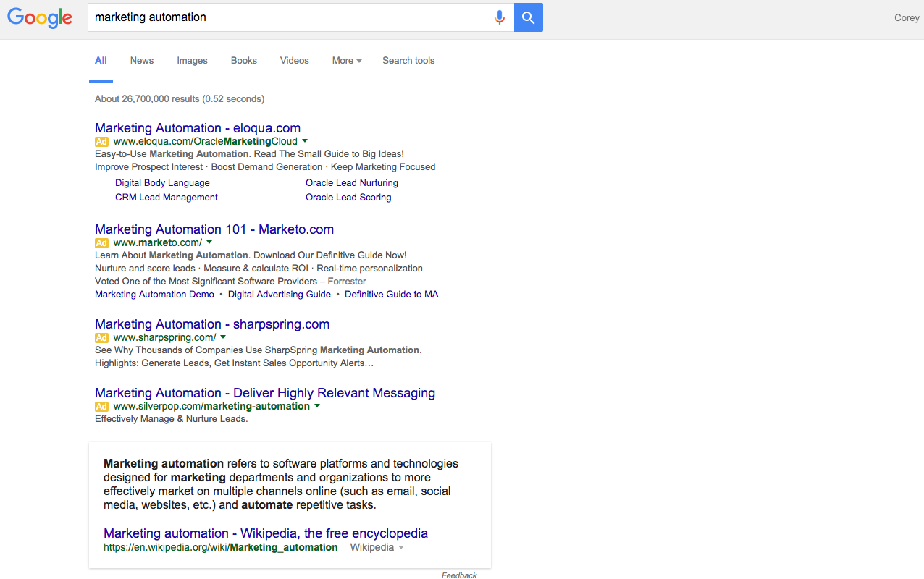Viewport: 924px width, 579px height.
Task: Open the Definitive Guide to MA sitelink
Action: (x=392, y=295)
